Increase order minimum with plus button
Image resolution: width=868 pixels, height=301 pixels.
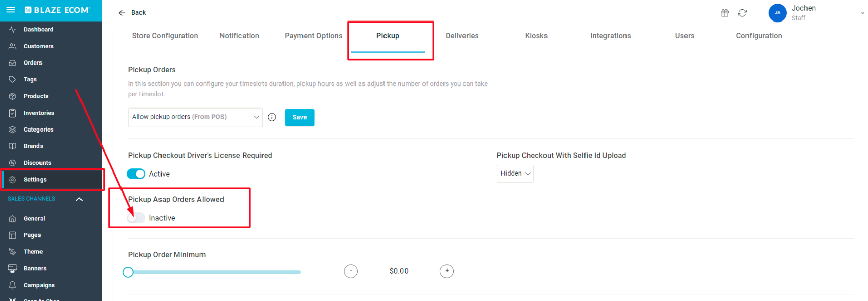pos(447,271)
